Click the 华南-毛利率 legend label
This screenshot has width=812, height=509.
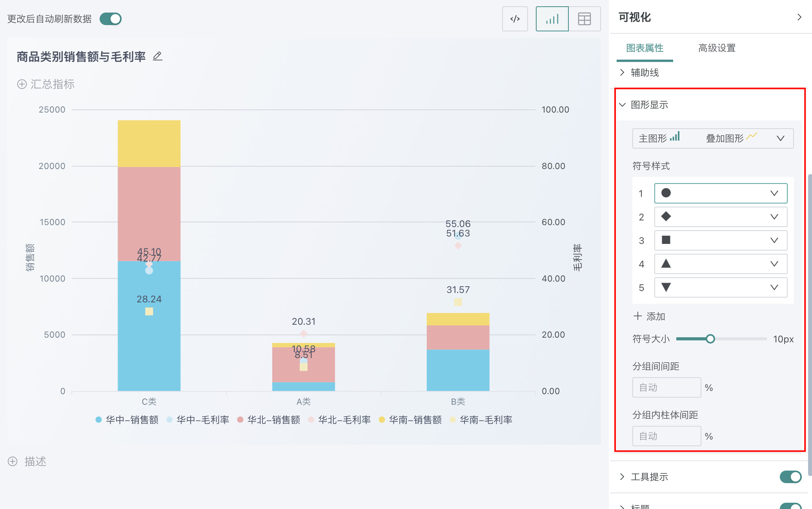click(486, 420)
